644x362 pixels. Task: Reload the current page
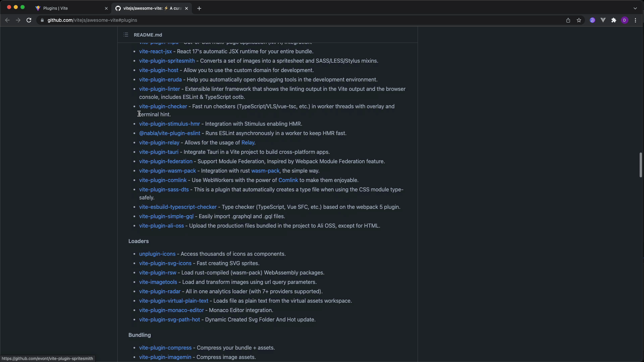(29, 20)
